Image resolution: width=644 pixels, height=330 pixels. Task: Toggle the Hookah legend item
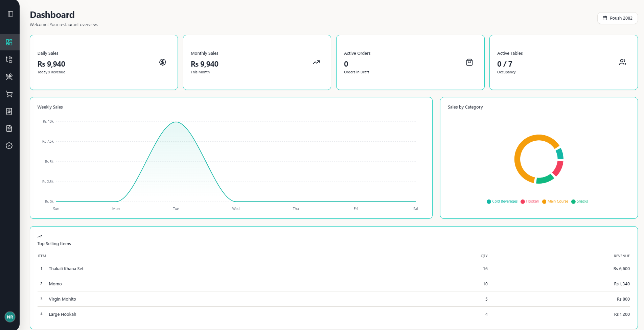pos(530,201)
